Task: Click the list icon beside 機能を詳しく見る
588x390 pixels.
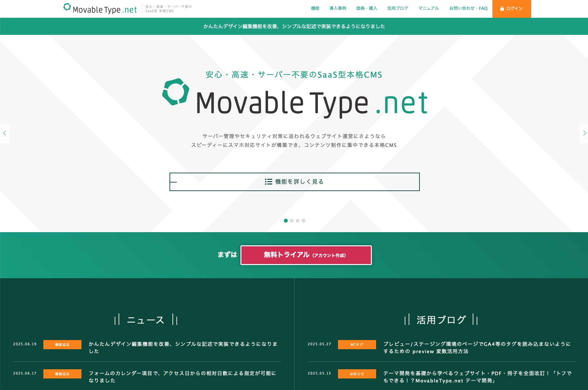Action: (x=268, y=182)
